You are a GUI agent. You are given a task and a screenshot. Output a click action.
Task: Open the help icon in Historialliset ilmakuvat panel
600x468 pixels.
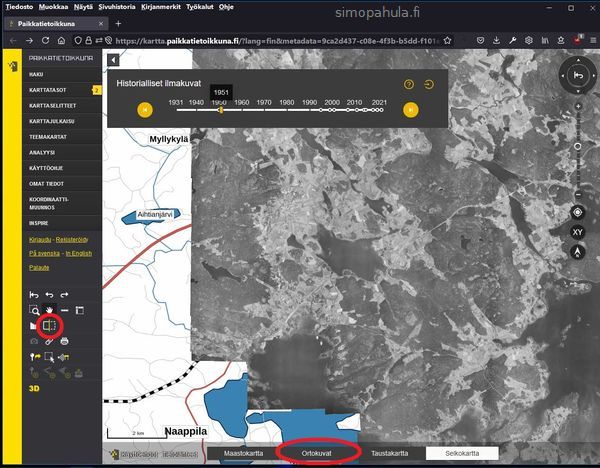coord(409,84)
